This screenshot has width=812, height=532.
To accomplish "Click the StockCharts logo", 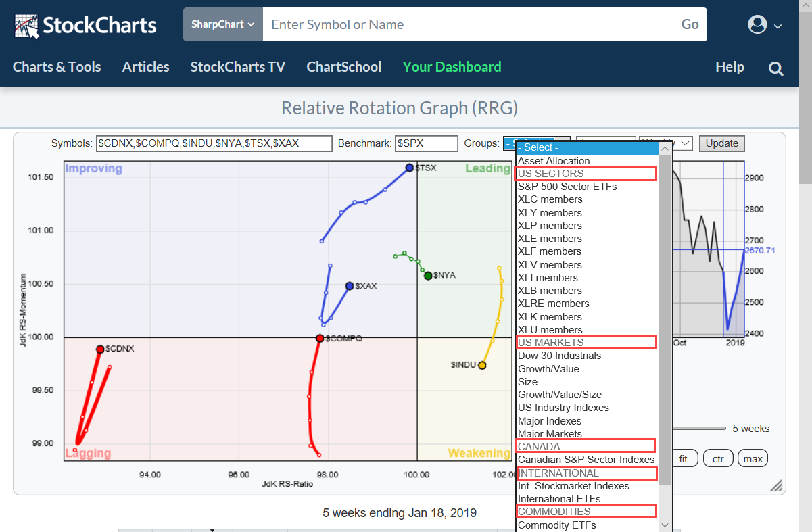I will [86, 26].
